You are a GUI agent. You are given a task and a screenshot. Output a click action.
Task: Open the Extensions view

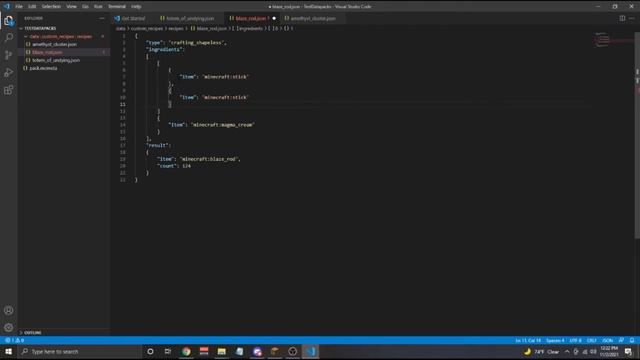[9, 90]
